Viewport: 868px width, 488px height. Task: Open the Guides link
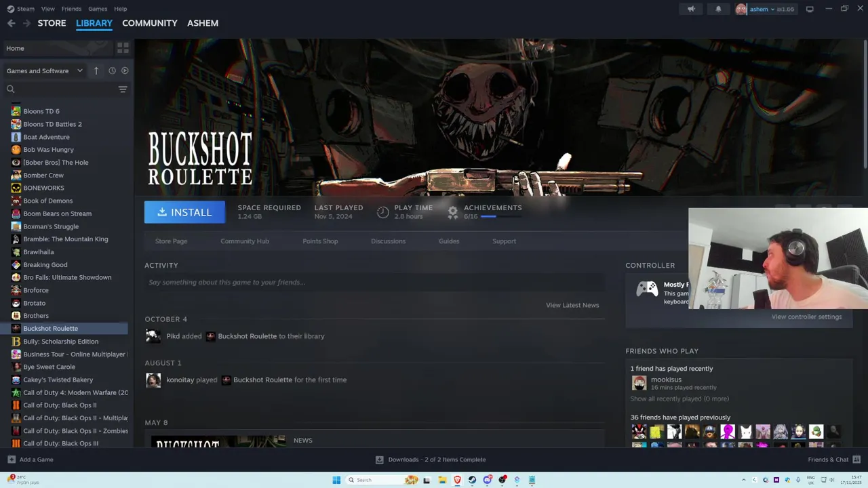point(449,241)
